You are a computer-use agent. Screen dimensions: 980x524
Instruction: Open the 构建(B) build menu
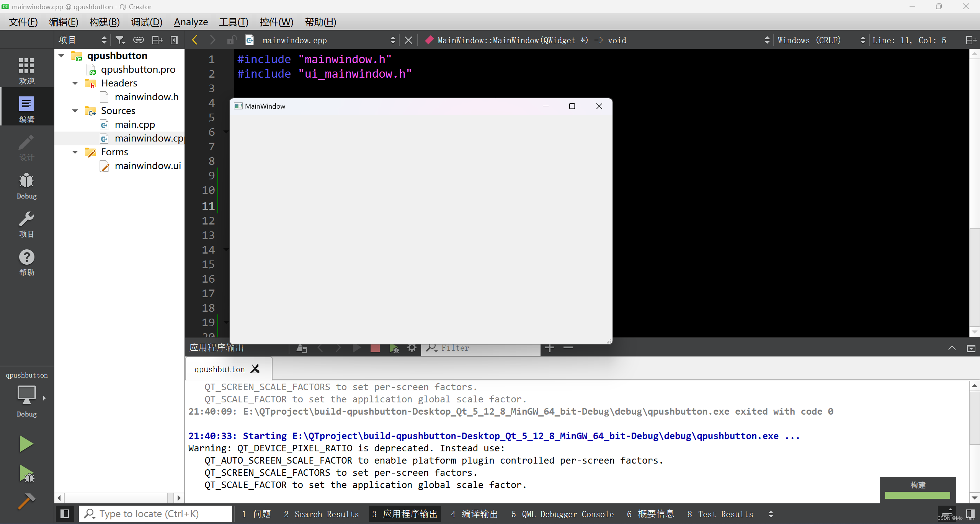point(105,22)
